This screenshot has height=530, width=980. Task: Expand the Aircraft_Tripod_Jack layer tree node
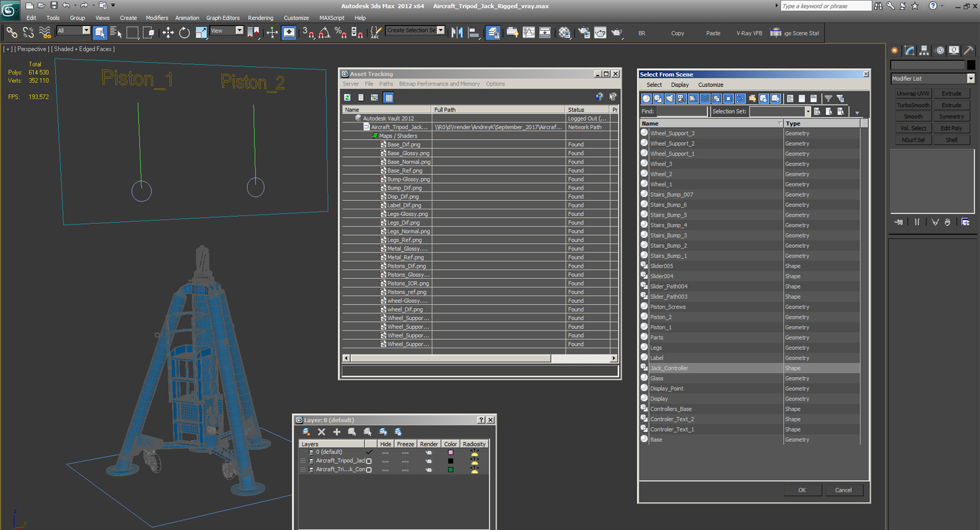pos(303,461)
